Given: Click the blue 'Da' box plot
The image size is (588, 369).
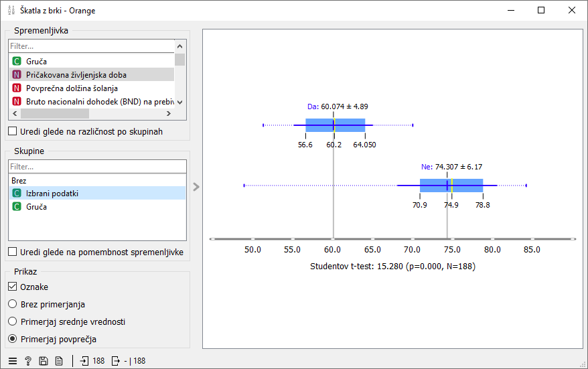Looking at the screenshot, I should click(x=336, y=125).
